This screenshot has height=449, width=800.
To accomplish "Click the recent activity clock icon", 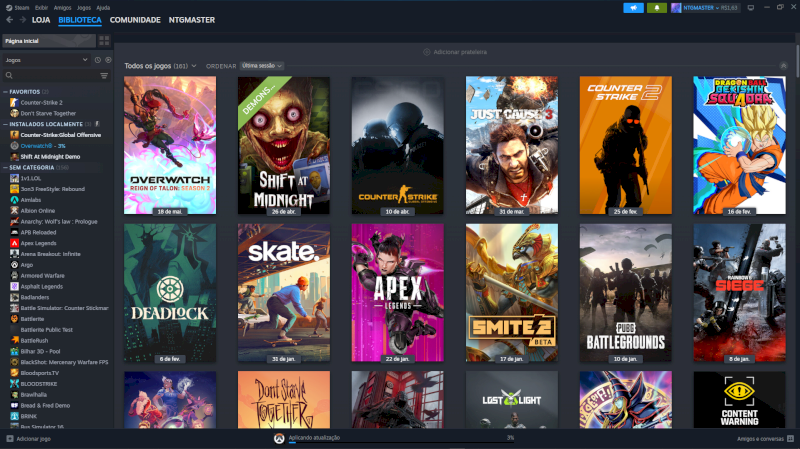I will (x=98, y=60).
